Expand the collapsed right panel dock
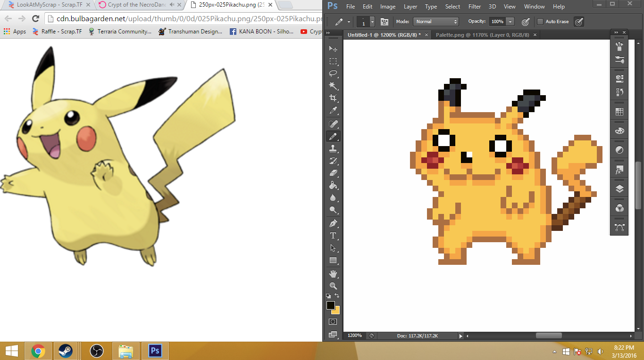Viewport: 644px width, 360px height. (x=616, y=33)
